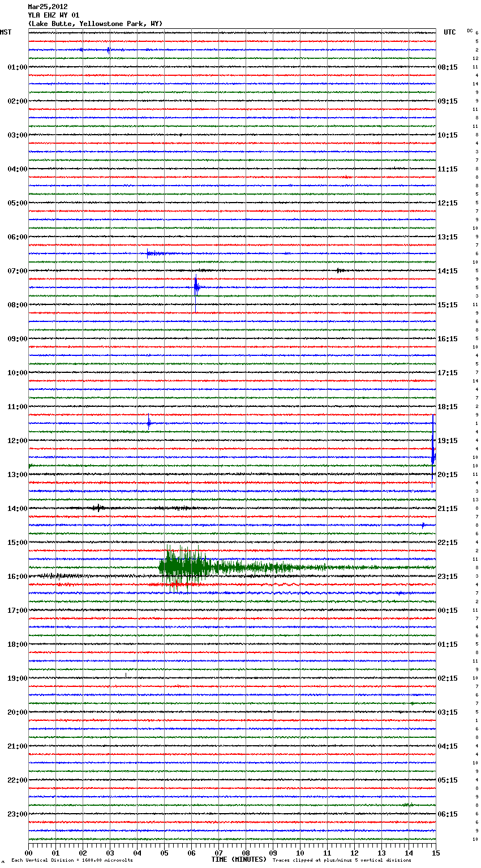Select the 15:00 MST time marker
481x868 pixels.
coord(18,543)
